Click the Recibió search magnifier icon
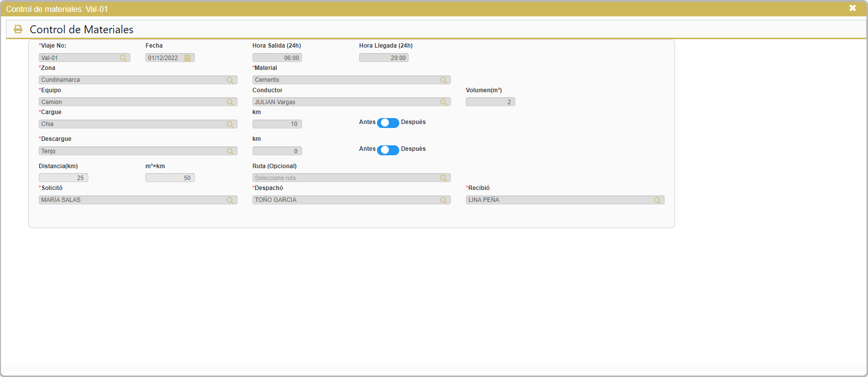This screenshot has width=868, height=377. (657, 200)
